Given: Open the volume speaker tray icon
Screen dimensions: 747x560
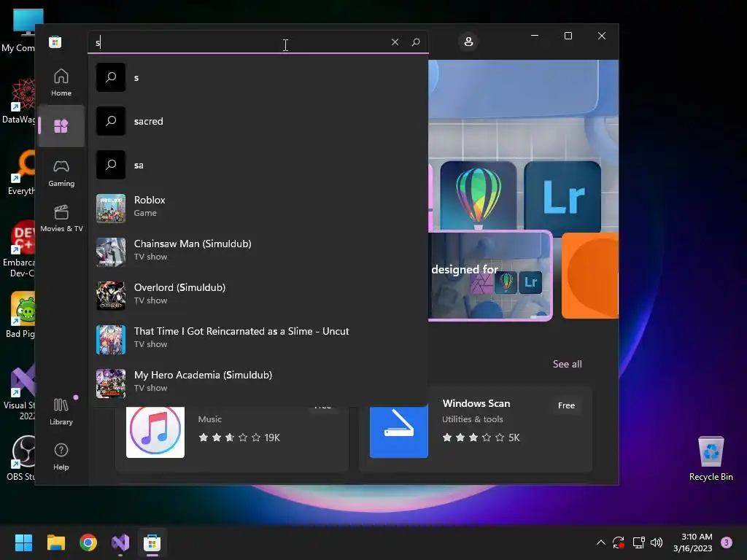Looking at the screenshot, I should [657, 542].
